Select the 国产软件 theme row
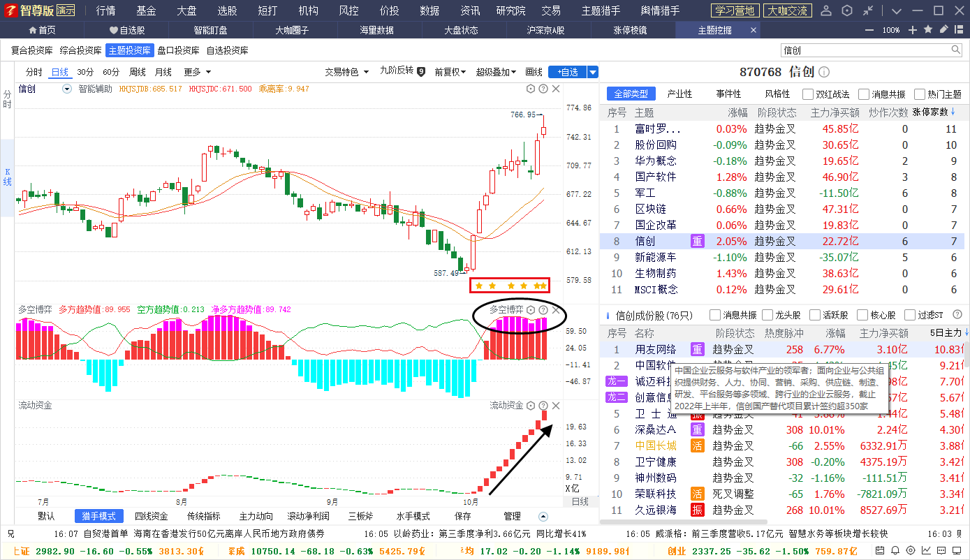970x560 pixels. point(782,177)
